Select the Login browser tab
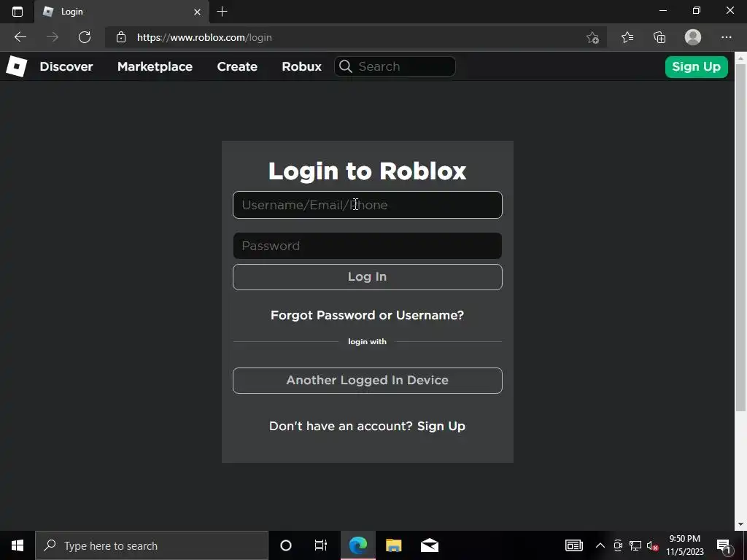 point(122,12)
